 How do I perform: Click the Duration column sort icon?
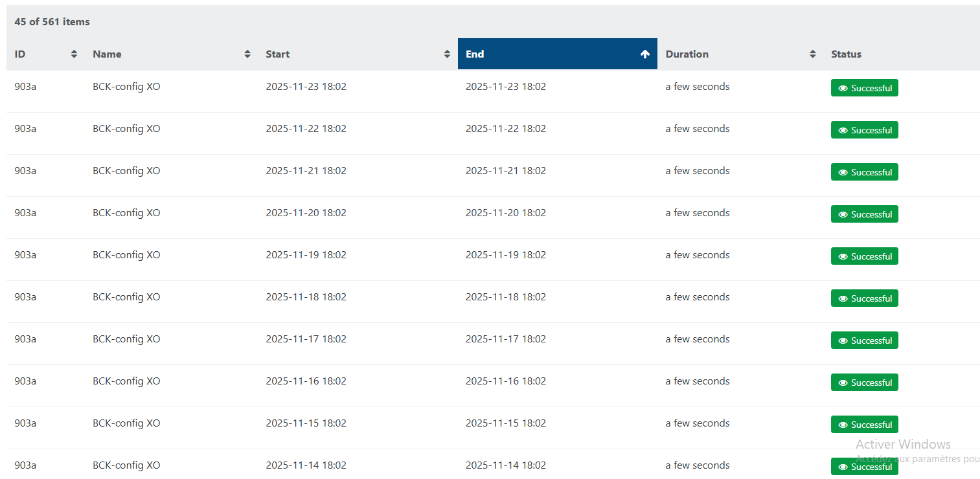(813, 54)
